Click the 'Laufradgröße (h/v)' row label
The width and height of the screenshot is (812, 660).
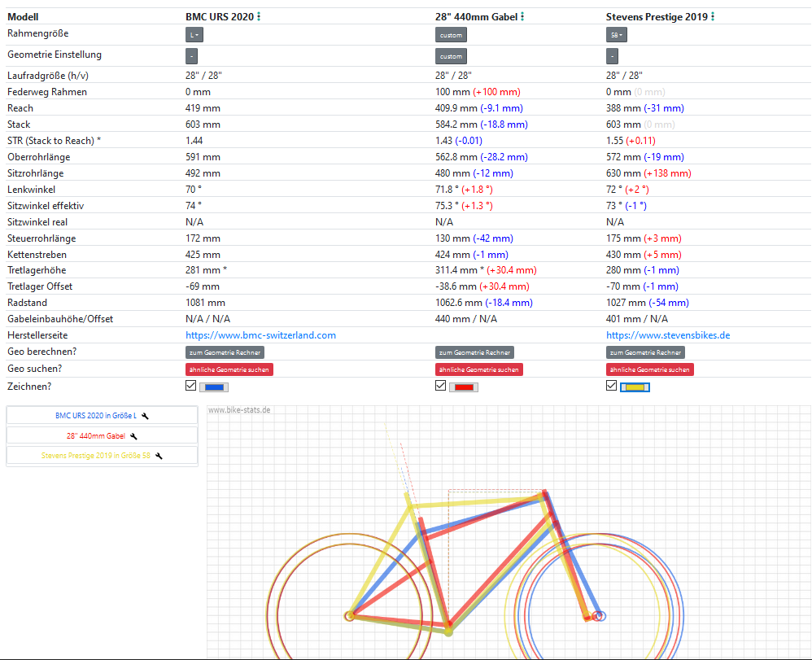click(48, 76)
